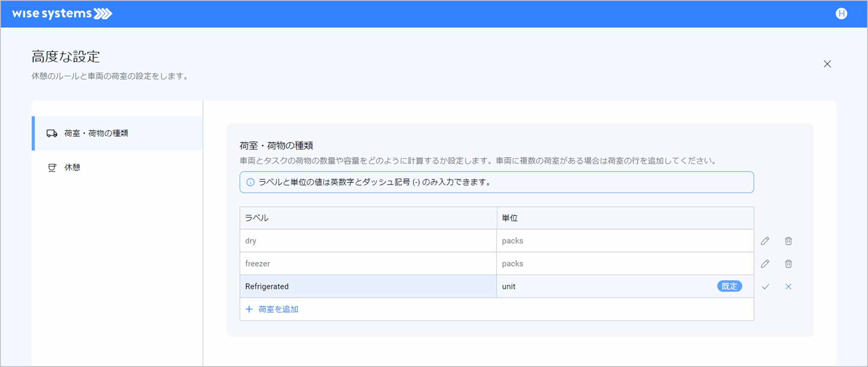This screenshot has height=367, width=868.
Task: Close the 高度な設定 page
Action: (827, 64)
